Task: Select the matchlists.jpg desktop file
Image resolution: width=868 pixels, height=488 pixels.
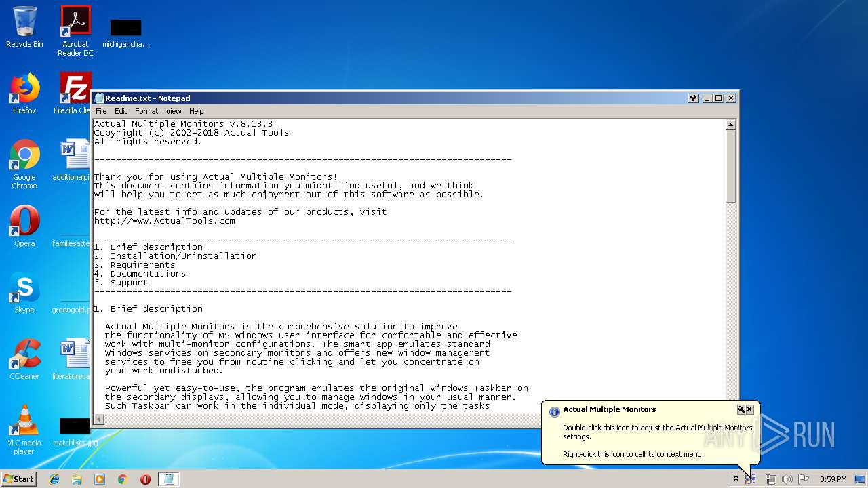Action: [75, 432]
